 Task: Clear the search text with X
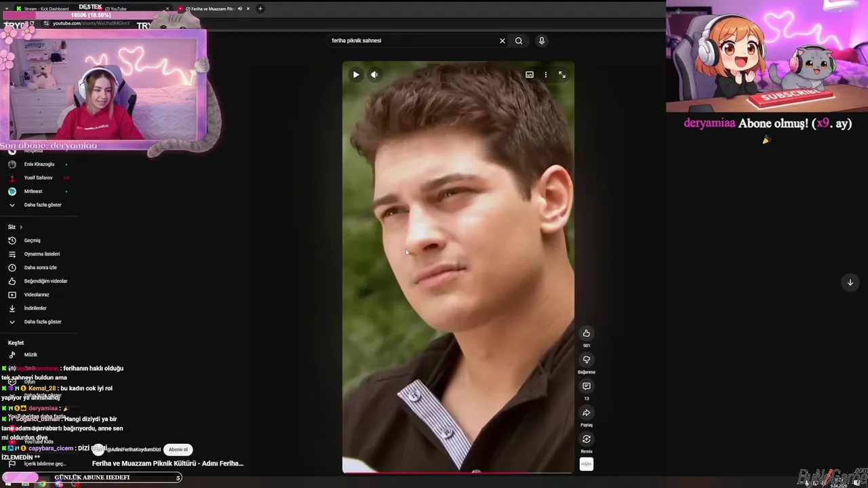[x=502, y=41]
